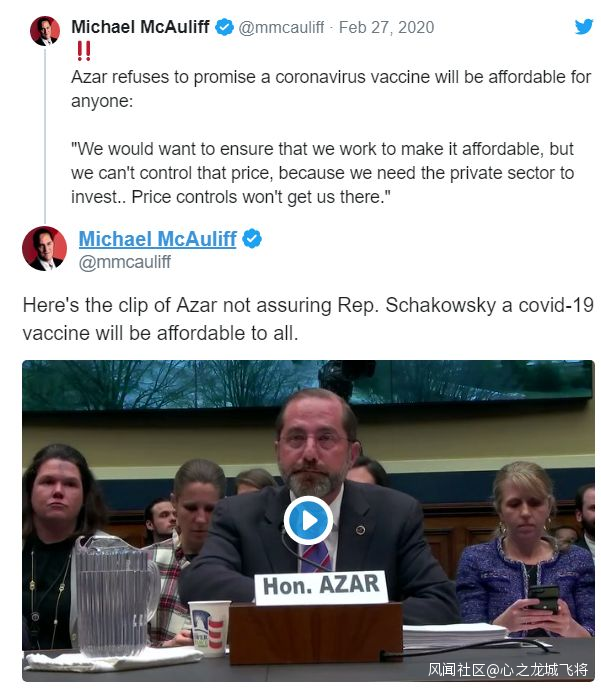Screen dimensions: 601x691
Task: Click the quoted price controls paragraph text
Action: click(x=323, y=173)
